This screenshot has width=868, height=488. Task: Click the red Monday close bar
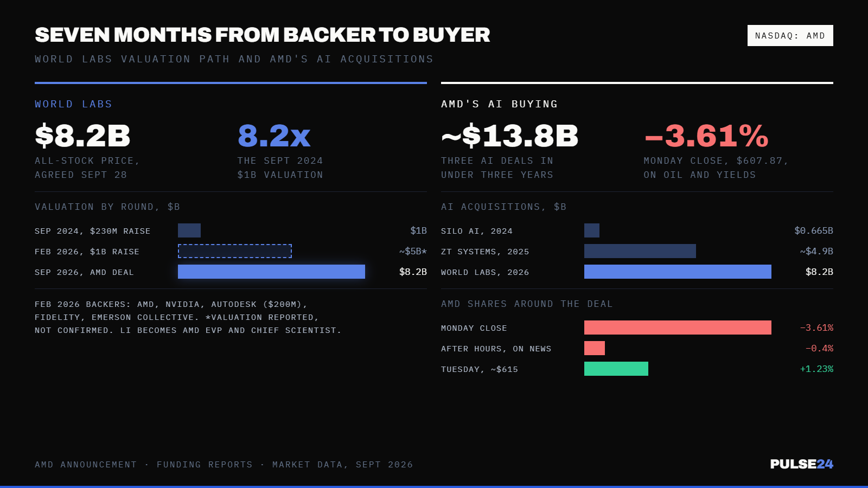[678, 328]
